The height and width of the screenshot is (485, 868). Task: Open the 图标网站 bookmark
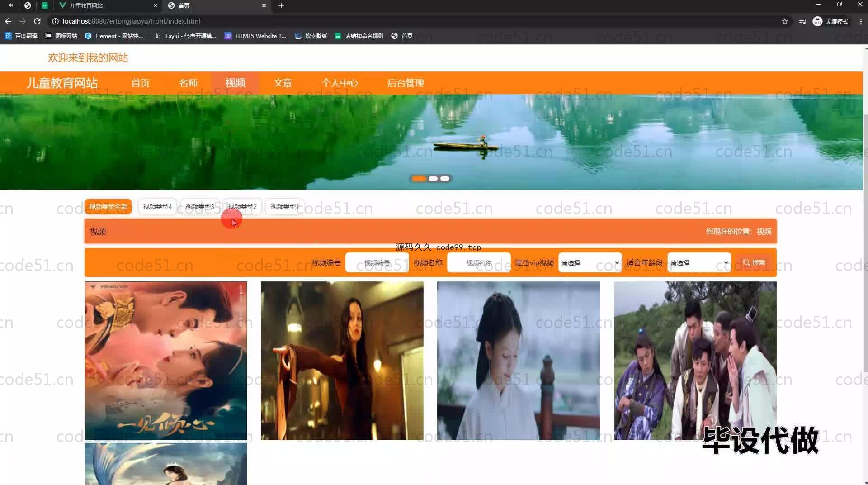pos(61,36)
